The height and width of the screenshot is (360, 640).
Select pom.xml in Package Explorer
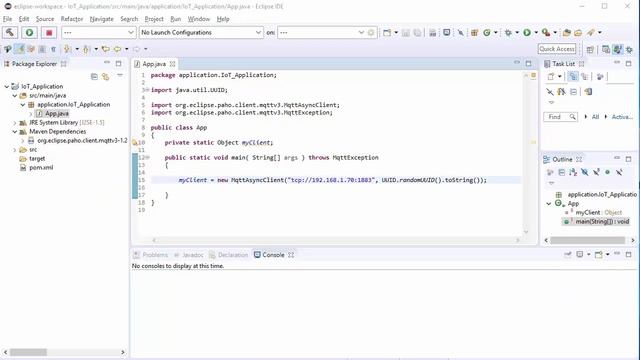(x=37, y=168)
